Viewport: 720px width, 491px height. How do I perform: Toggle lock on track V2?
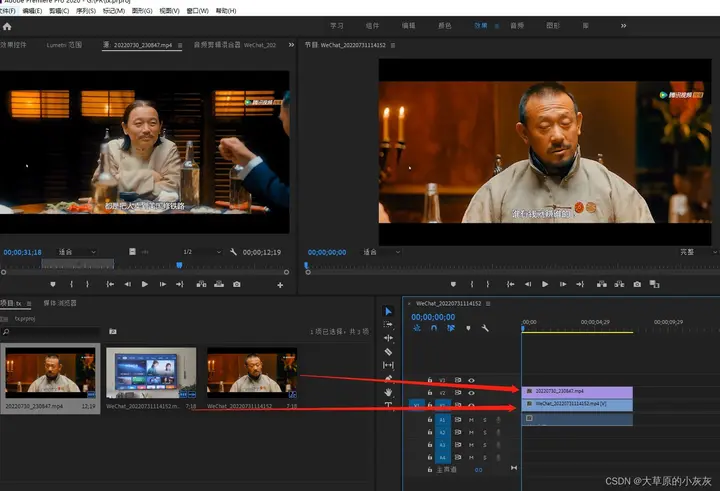[x=430, y=393]
